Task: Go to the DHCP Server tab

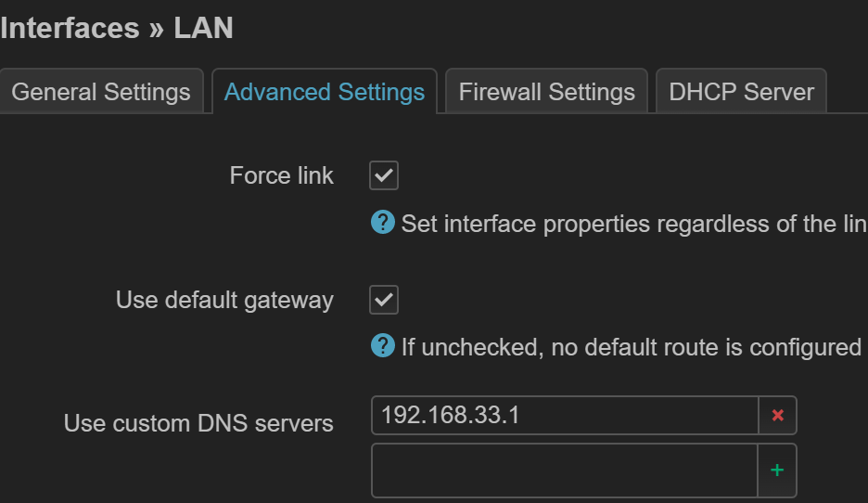Action: click(x=741, y=92)
